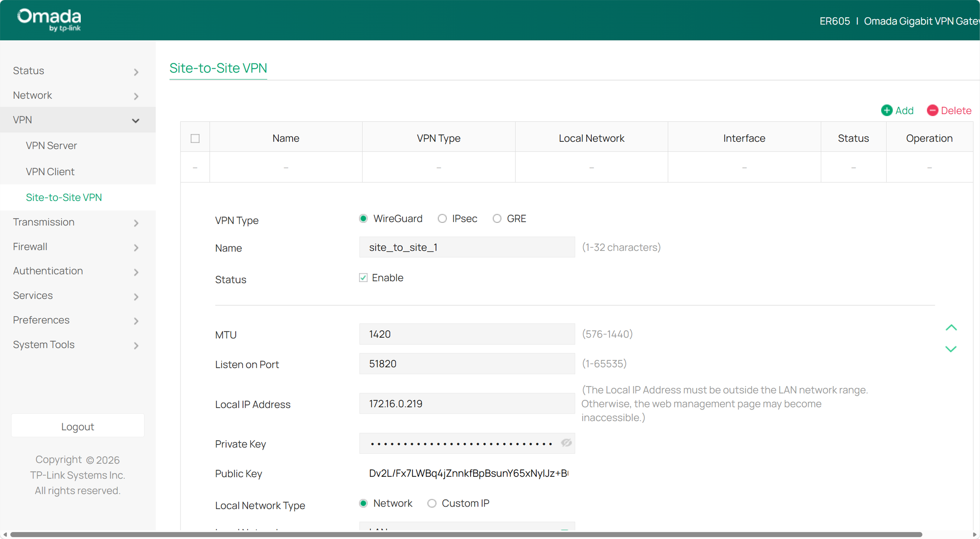Expand the Services menu chevron

tap(136, 297)
